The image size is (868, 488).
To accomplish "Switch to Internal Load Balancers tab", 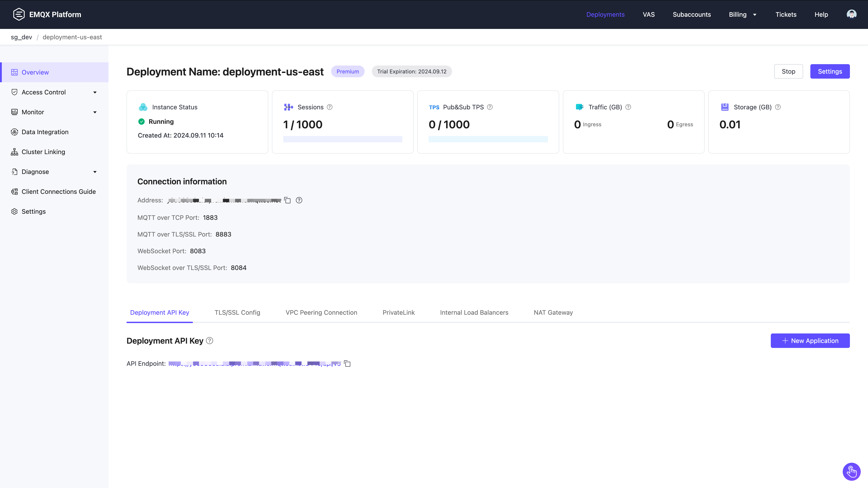I will pos(474,312).
